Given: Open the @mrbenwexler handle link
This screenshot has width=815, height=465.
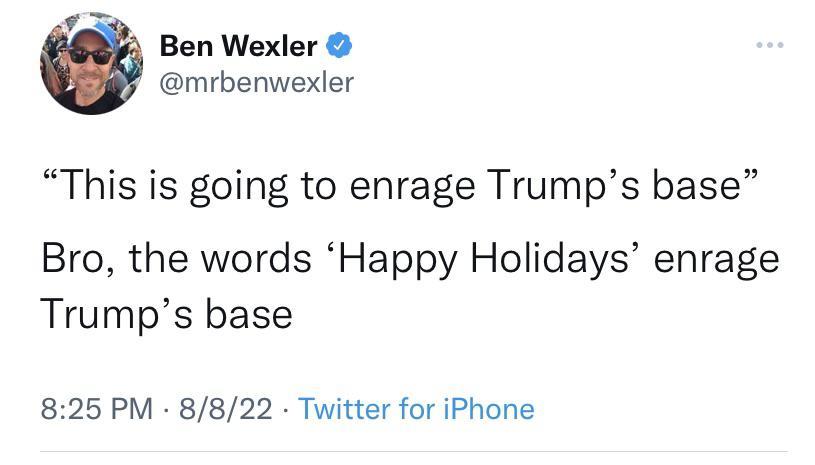Looking at the screenshot, I should tap(256, 81).
